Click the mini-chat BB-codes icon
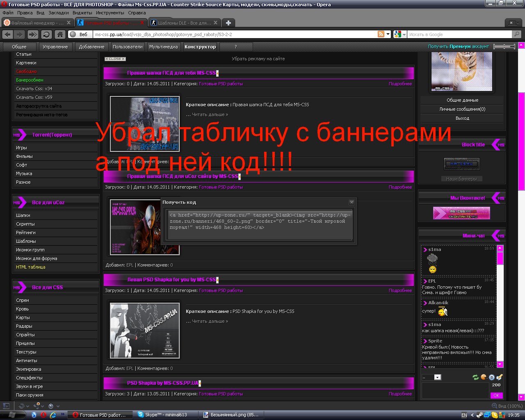525x420 pixels. pos(492,377)
